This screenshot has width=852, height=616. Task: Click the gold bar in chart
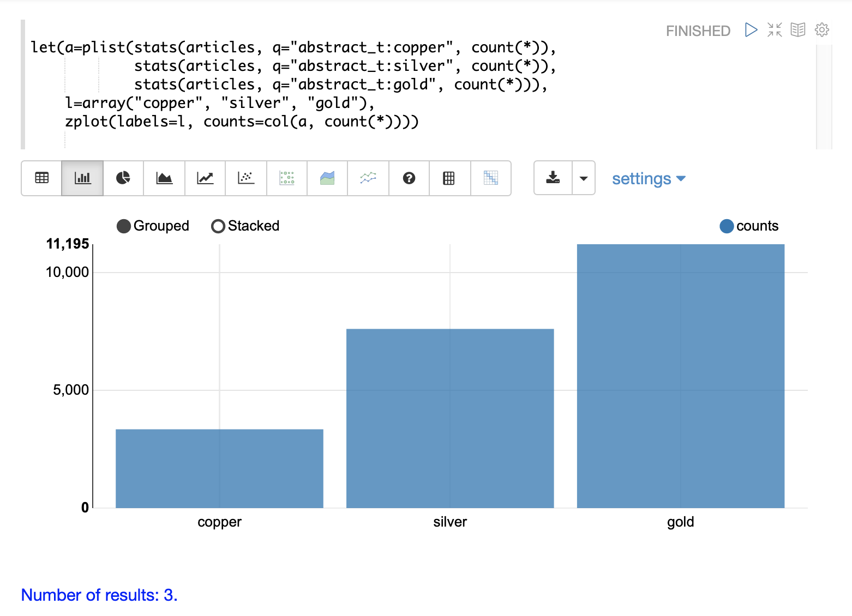point(680,376)
